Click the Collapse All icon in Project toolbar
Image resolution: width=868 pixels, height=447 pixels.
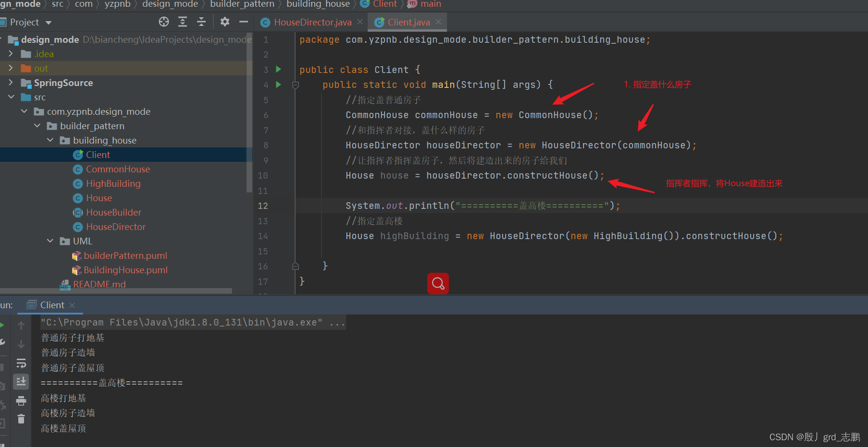pos(201,22)
